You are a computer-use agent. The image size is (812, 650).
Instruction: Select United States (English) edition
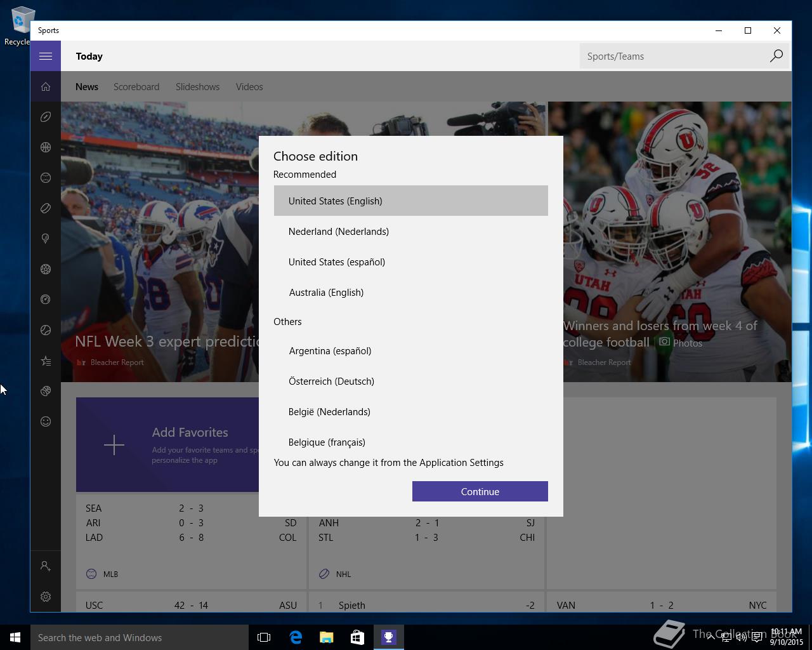click(x=411, y=201)
